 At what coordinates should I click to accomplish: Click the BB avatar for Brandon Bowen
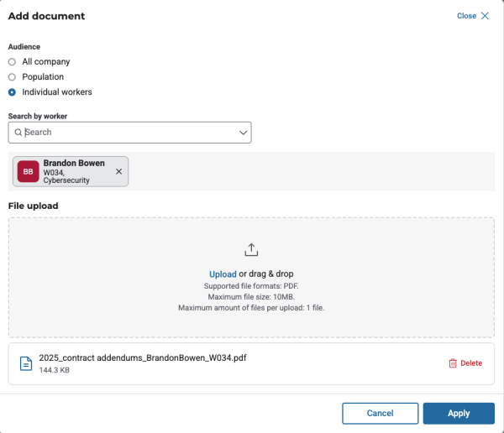pos(28,171)
